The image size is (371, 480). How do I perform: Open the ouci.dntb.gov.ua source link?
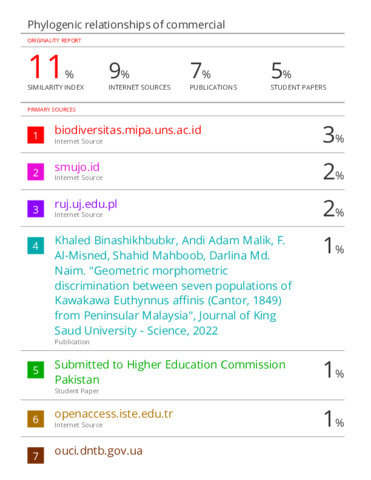pos(99,451)
